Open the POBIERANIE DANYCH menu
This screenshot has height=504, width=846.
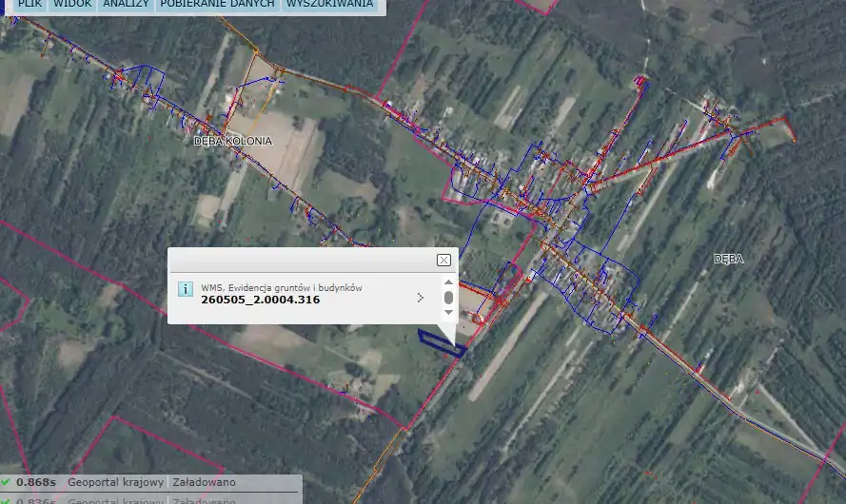pos(217,5)
